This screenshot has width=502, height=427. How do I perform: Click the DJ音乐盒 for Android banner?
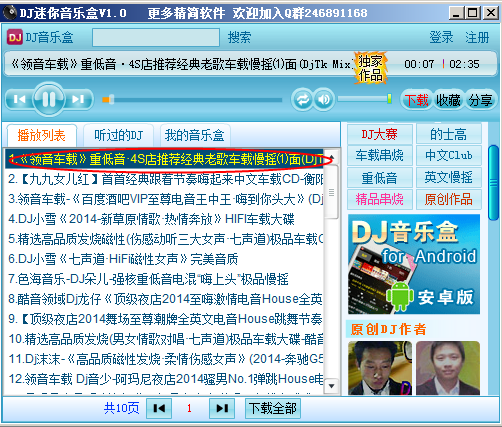pyautogui.click(x=414, y=264)
